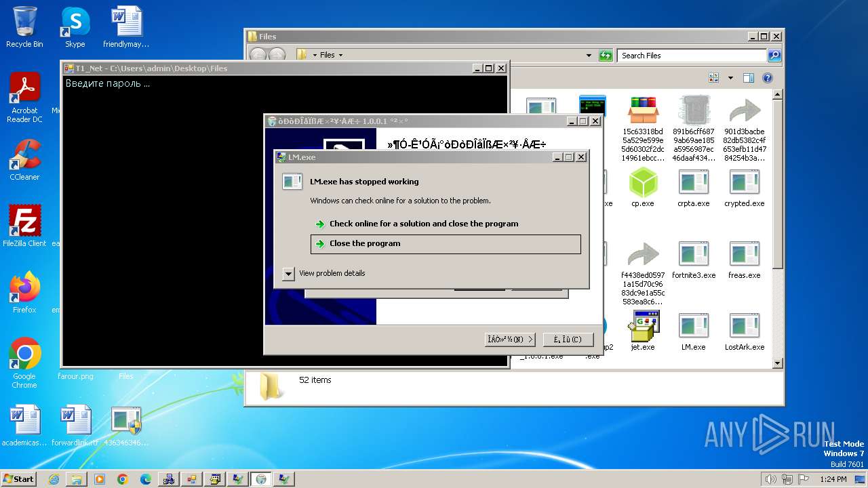The image size is (868, 488).
Task: Open Windows Explorer from the taskbar
Action: pyautogui.click(x=77, y=479)
